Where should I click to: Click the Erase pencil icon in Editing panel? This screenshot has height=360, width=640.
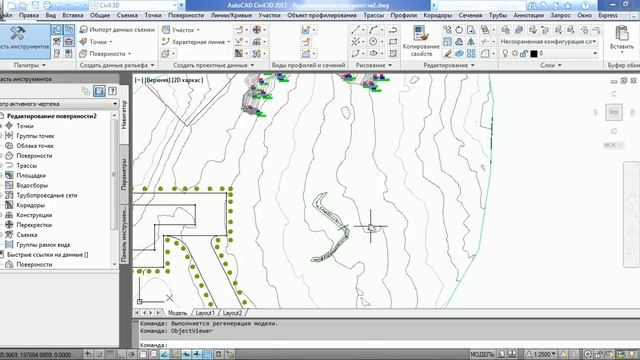[447, 53]
